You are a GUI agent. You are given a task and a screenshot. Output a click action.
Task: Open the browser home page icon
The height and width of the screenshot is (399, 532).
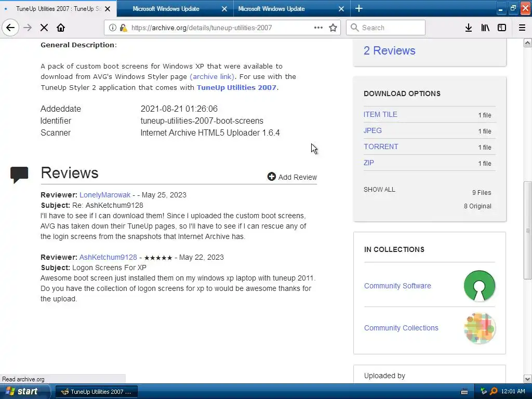[x=61, y=28]
